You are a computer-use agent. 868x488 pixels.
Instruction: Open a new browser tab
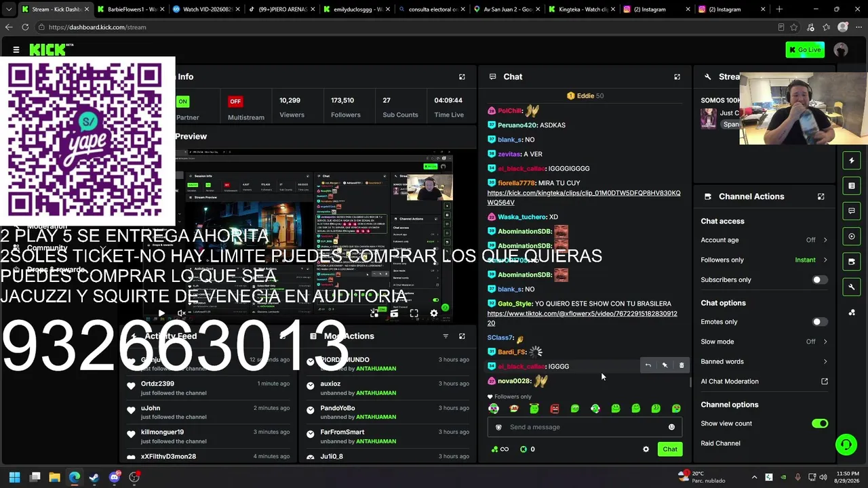point(779,9)
